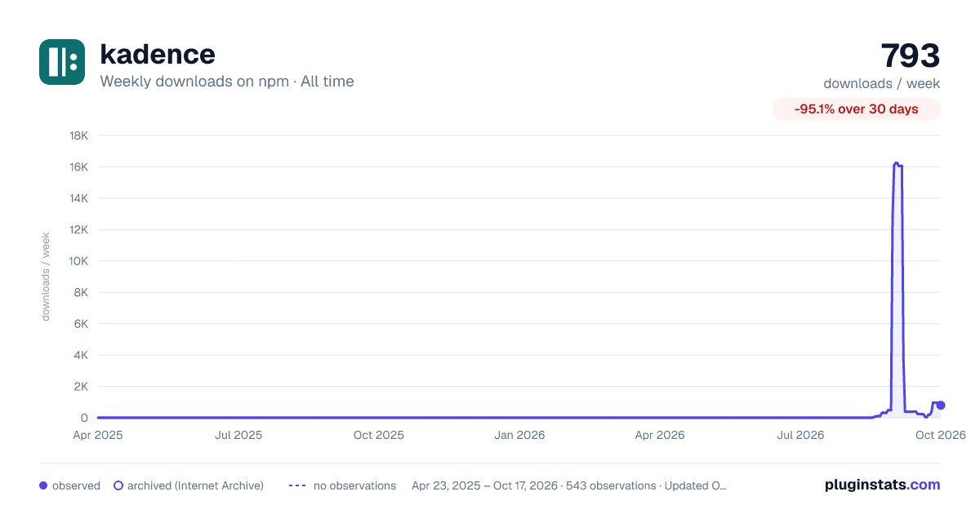Click the archived (Internet Archive) legend circle
This screenshot has width=980, height=514.
118,485
